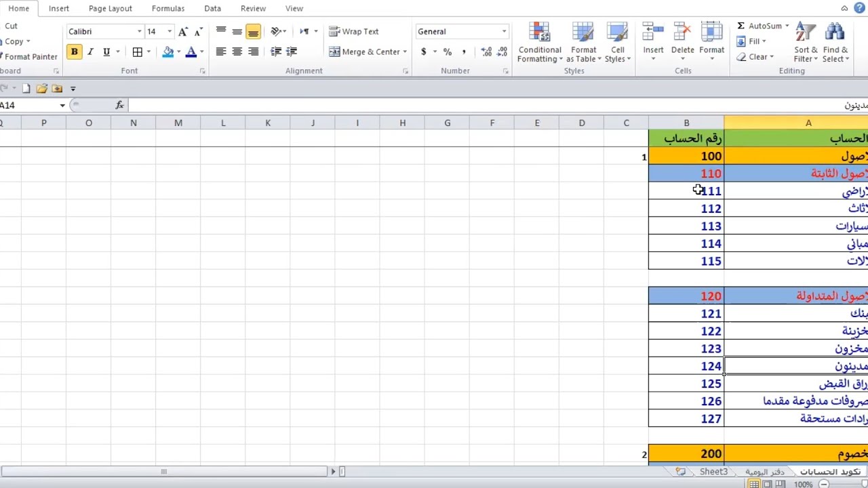Viewport: 868px width, 488px height.
Task: Open Sort & Filter
Action: [806, 43]
